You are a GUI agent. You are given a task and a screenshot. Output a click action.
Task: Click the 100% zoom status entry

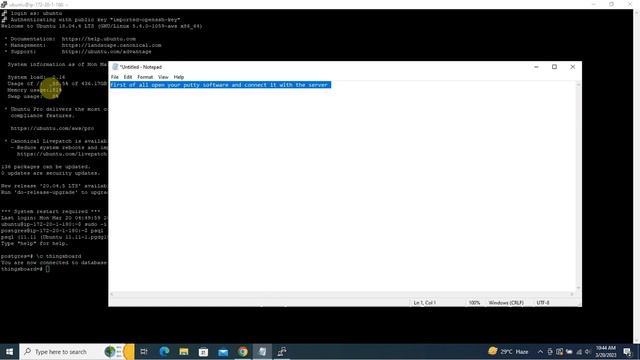474,303
